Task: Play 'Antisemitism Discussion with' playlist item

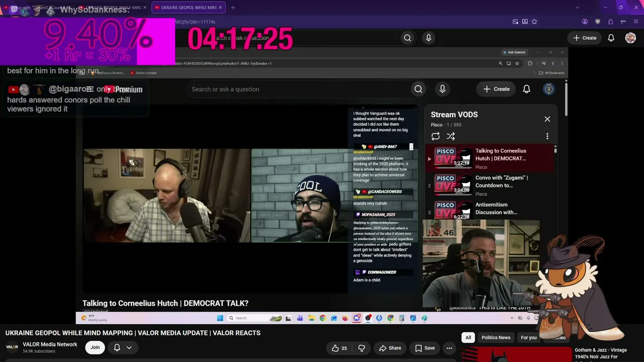Action: pyautogui.click(x=489, y=210)
